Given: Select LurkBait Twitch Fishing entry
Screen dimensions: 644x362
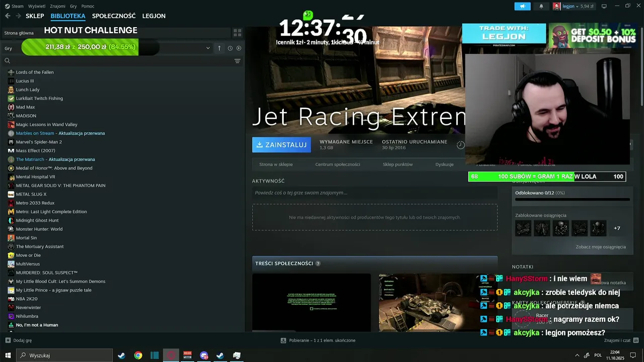Looking at the screenshot, I should click(39, 99).
